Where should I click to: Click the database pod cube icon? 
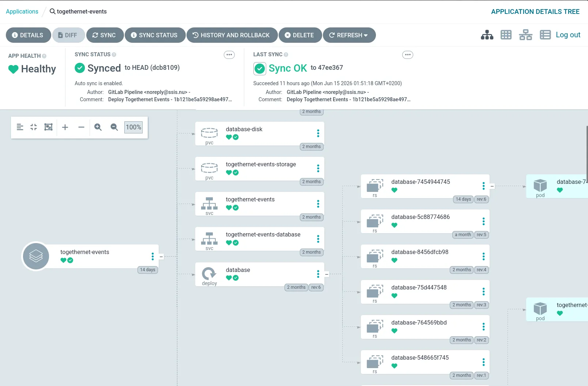(540, 185)
